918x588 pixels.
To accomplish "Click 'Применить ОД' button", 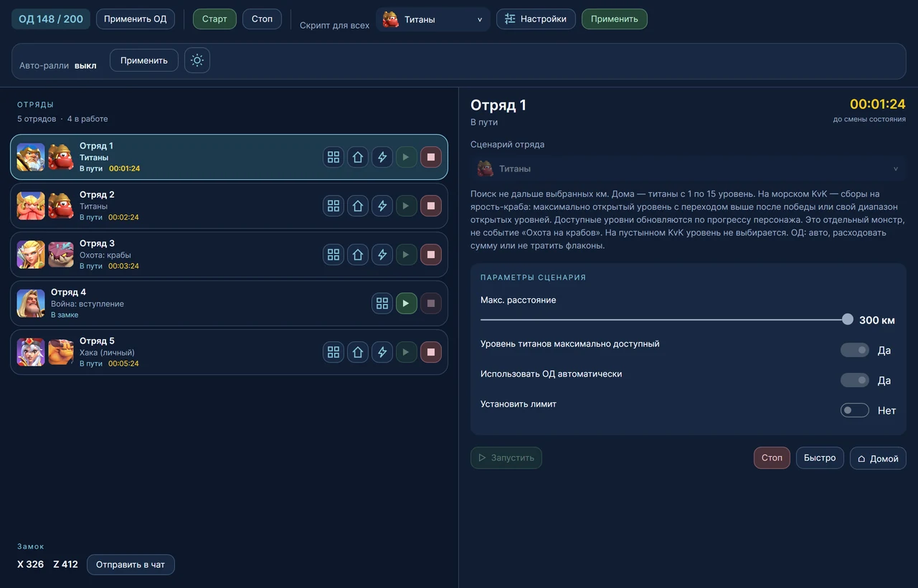I will (136, 19).
